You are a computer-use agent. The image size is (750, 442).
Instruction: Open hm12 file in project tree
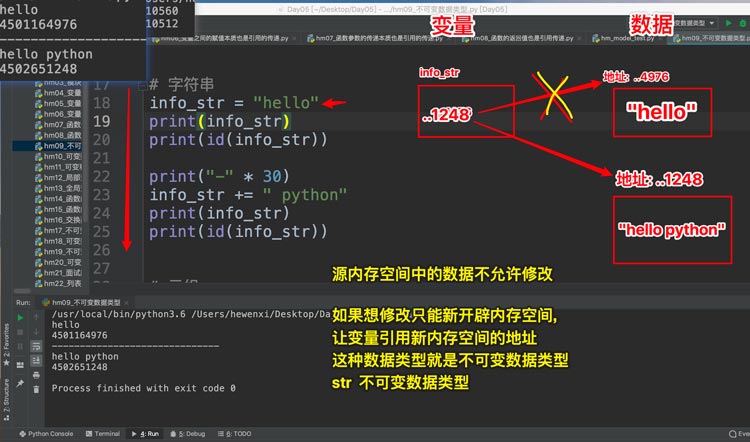(x=58, y=177)
